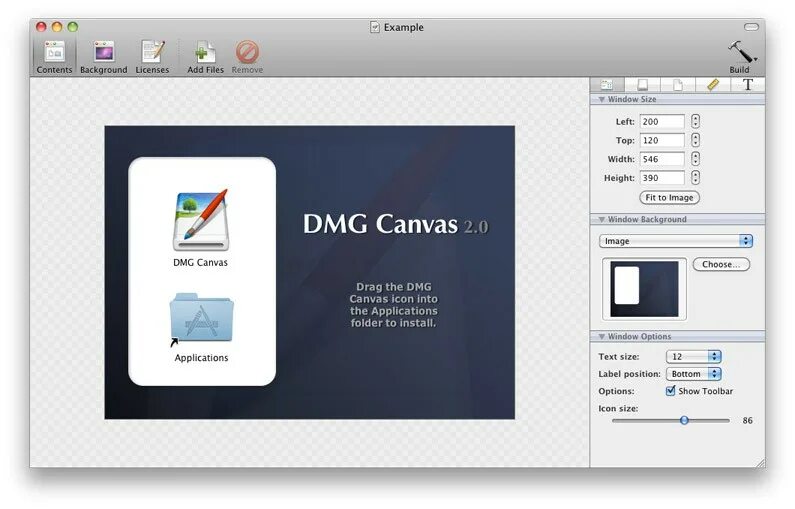The width and height of the screenshot is (795, 509).
Task: Click the DMG Canvas icon label
Action: pos(200,263)
